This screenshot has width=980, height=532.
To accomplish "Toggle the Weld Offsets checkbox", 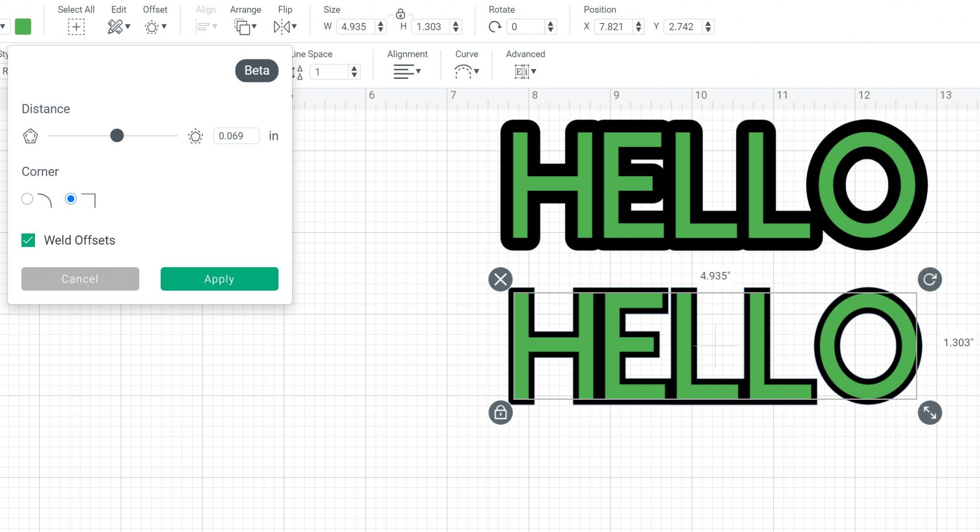I will click(x=29, y=240).
